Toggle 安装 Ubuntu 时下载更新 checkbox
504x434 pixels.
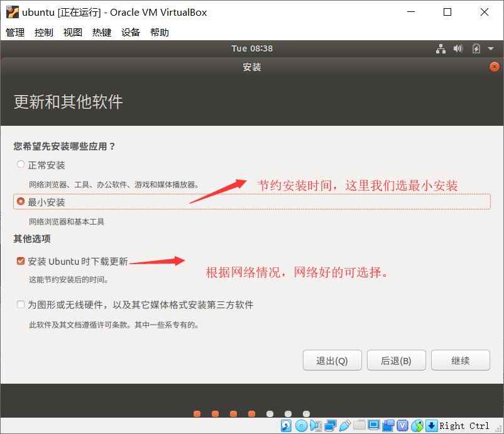point(21,261)
